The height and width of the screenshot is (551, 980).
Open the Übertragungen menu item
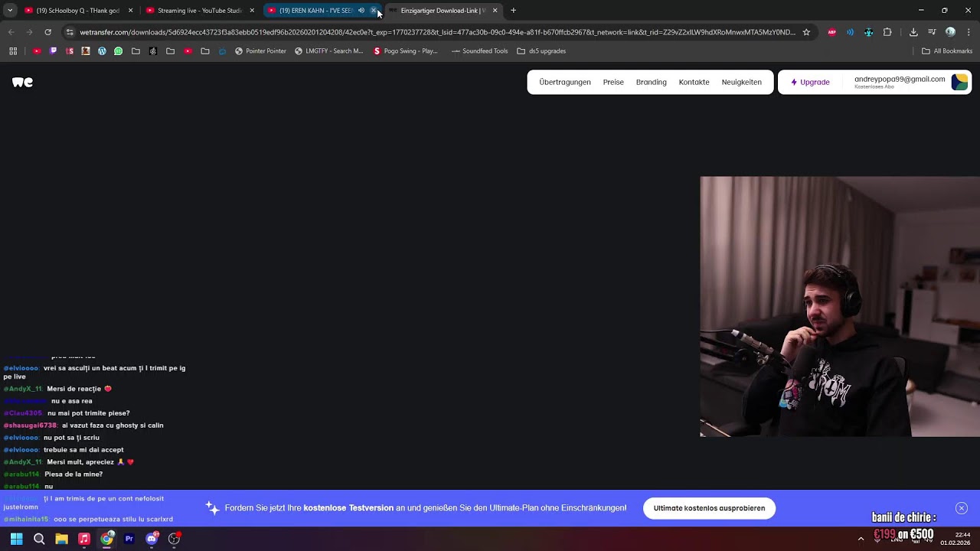coord(564,82)
